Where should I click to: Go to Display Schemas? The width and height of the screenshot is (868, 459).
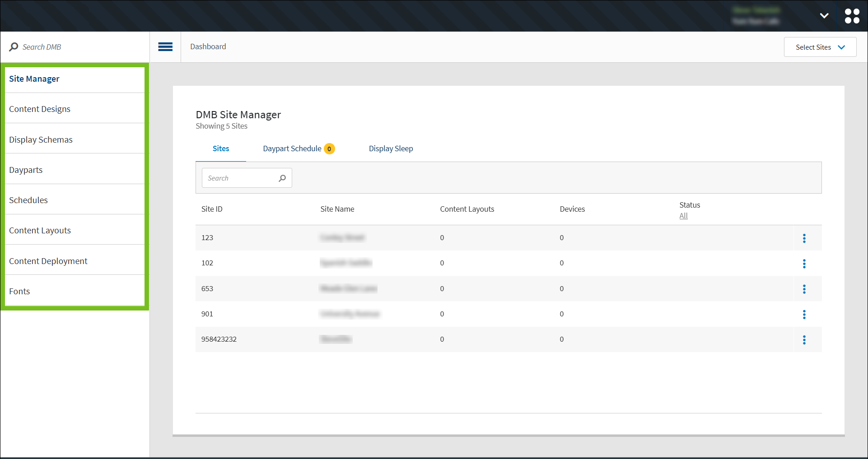coord(41,140)
